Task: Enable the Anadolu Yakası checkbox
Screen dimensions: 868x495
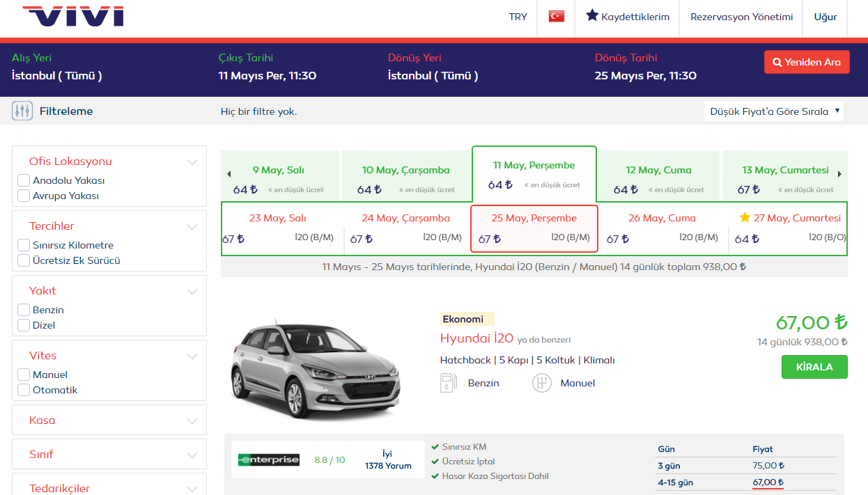Action: click(x=24, y=180)
